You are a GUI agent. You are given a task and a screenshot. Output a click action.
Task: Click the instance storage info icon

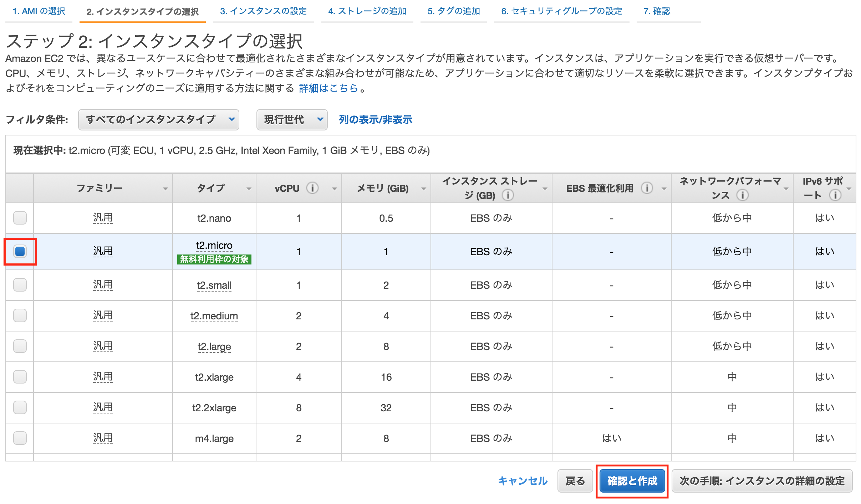pyautogui.click(x=508, y=195)
